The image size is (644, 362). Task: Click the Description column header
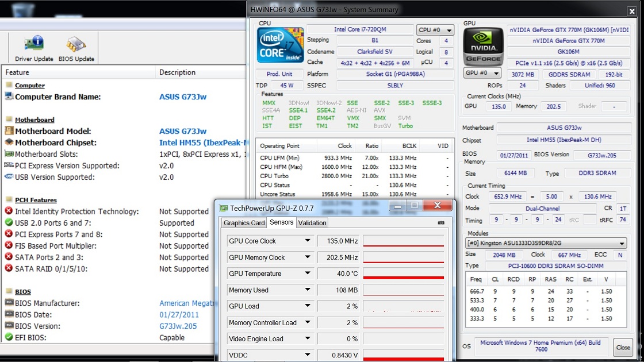point(201,72)
